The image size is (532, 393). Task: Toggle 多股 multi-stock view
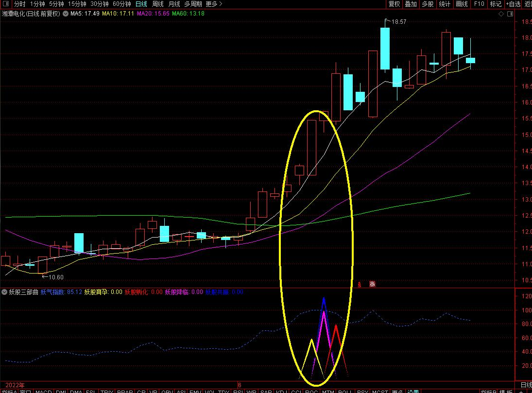tap(428, 4)
